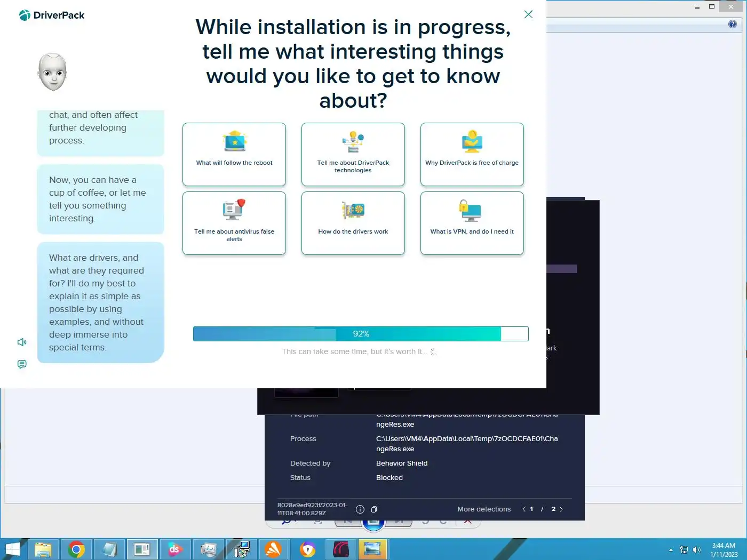Click 'Behavior Shield' detected-by value
The width and height of the screenshot is (747, 560).
tap(402, 463)
